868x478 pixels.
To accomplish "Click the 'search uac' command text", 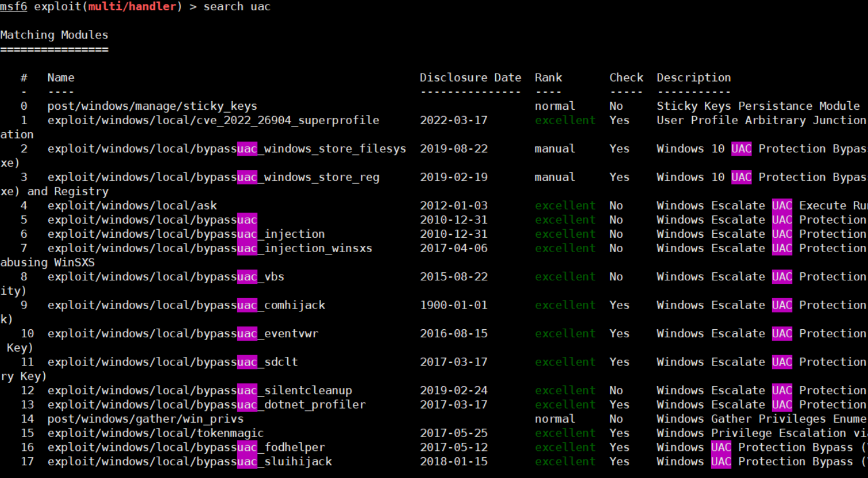I will [237, 7].
